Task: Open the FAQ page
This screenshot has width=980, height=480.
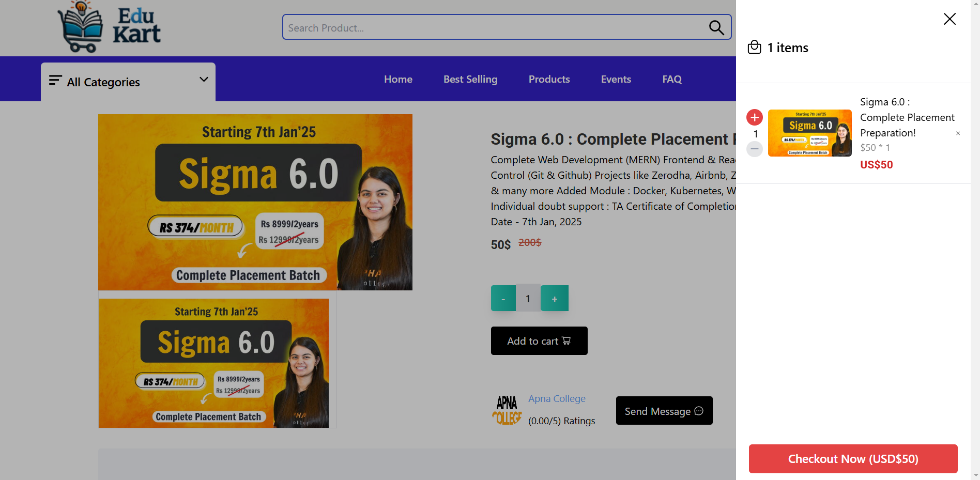Action: click(672, 79)
